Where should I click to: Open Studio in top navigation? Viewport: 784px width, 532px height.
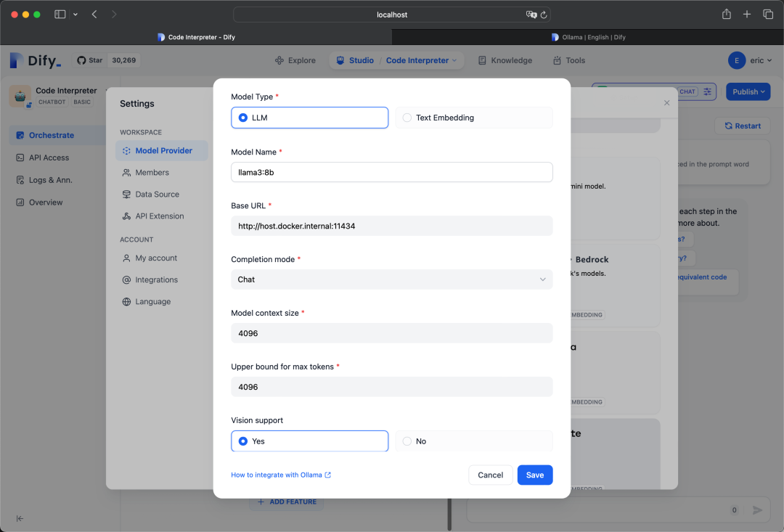(x=356, y=60)
